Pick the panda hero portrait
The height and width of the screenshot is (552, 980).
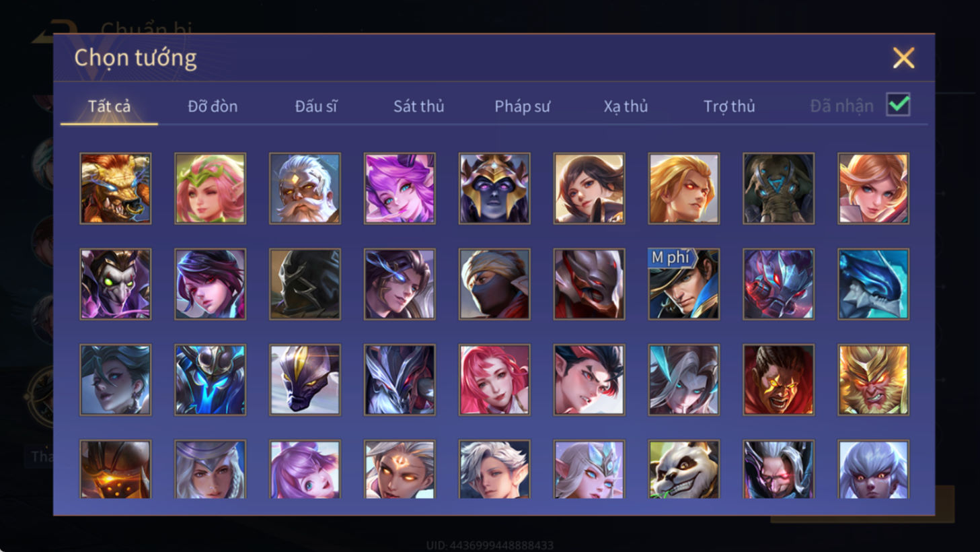click(x=683, y=469)
